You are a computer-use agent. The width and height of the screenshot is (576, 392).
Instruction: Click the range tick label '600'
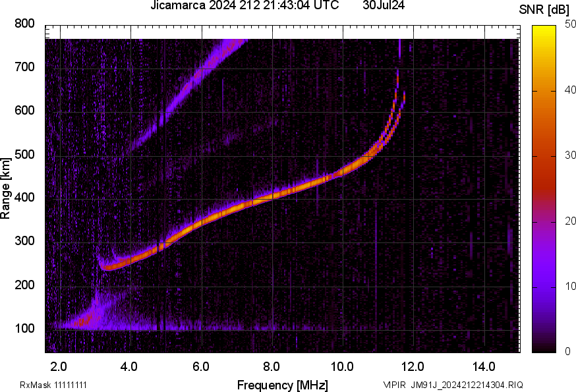[24, 110]
